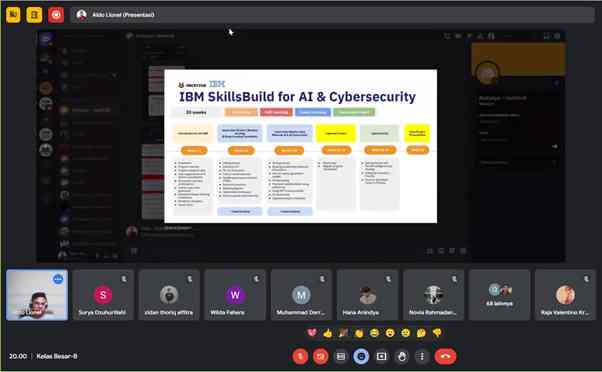Unmute the microphone in the call controls
Image resolution: width=602 pixels, height=372 pixels.
300,357
